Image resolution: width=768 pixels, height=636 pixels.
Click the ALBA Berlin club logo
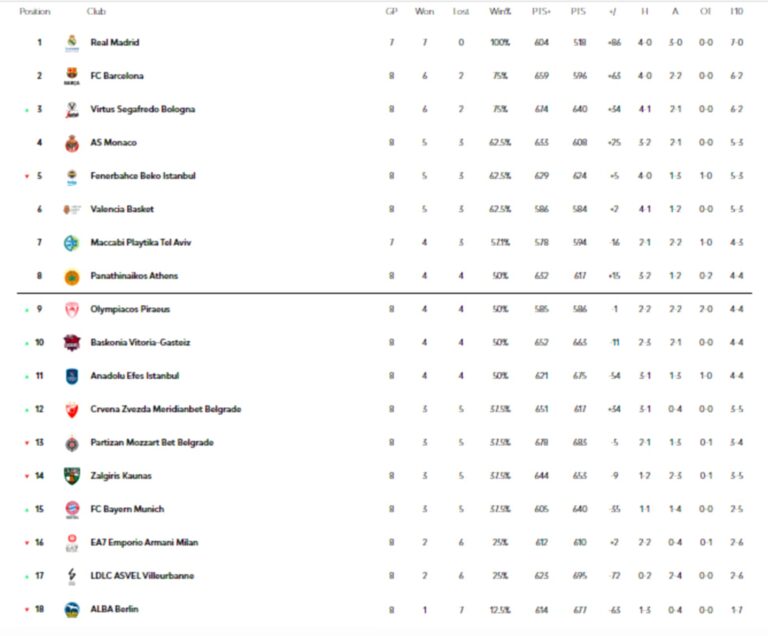(x=71, y=609)
